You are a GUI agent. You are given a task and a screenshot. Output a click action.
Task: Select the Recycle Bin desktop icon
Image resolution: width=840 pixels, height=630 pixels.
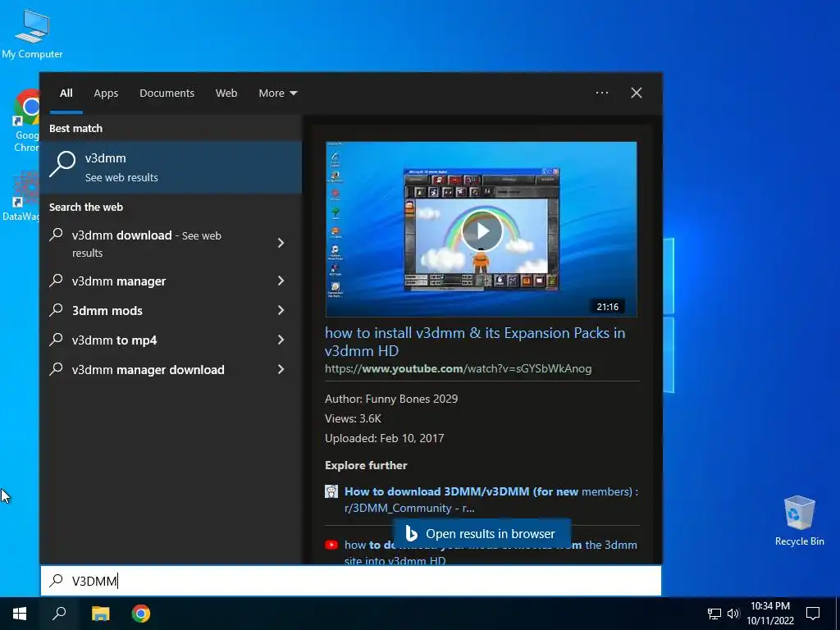pyautogui.click(x=799, y=520)
